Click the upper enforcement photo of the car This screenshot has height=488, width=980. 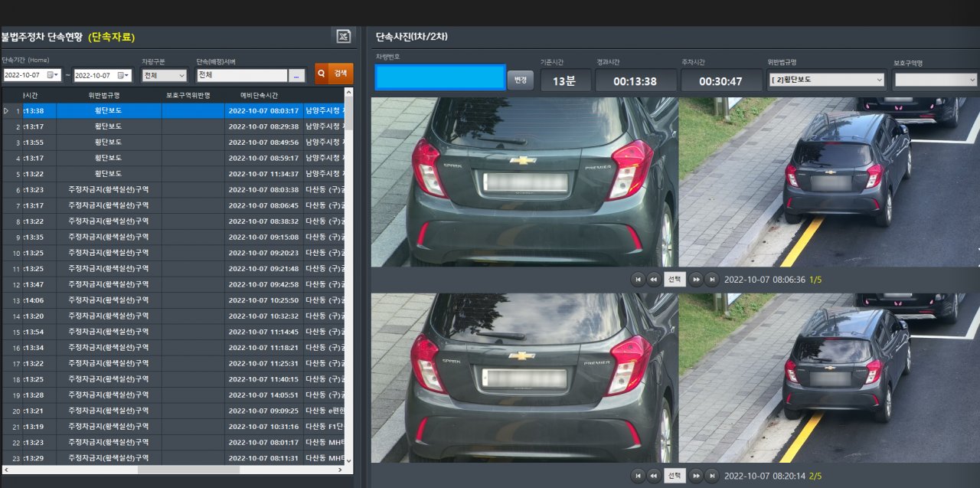click(x=675, y=182)
